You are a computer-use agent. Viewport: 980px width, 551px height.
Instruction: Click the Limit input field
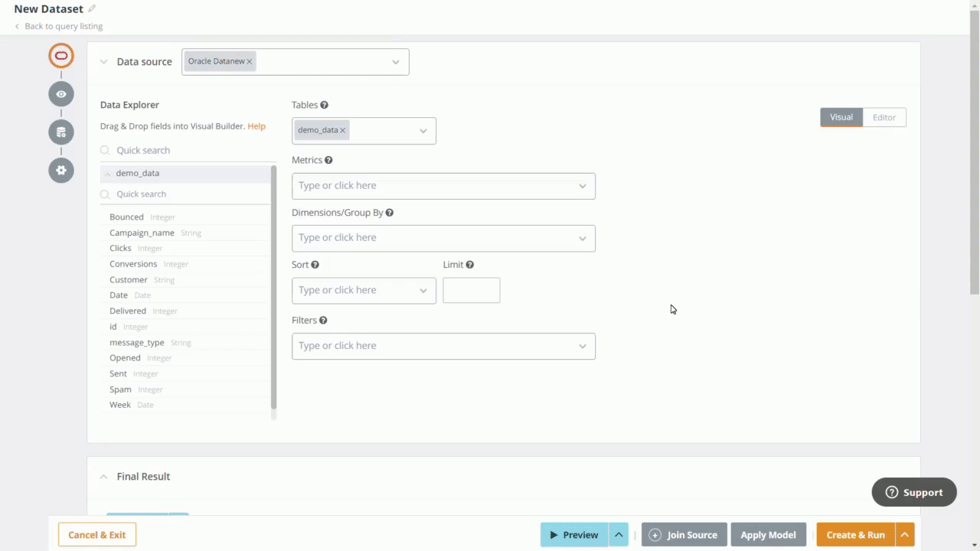[471, 289]
